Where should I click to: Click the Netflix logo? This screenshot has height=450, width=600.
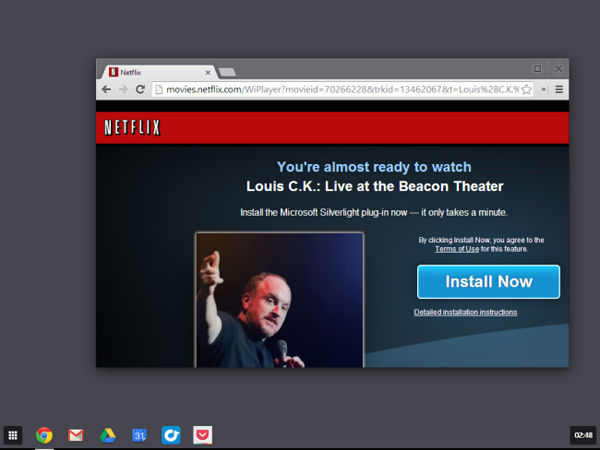click(132, 128)
